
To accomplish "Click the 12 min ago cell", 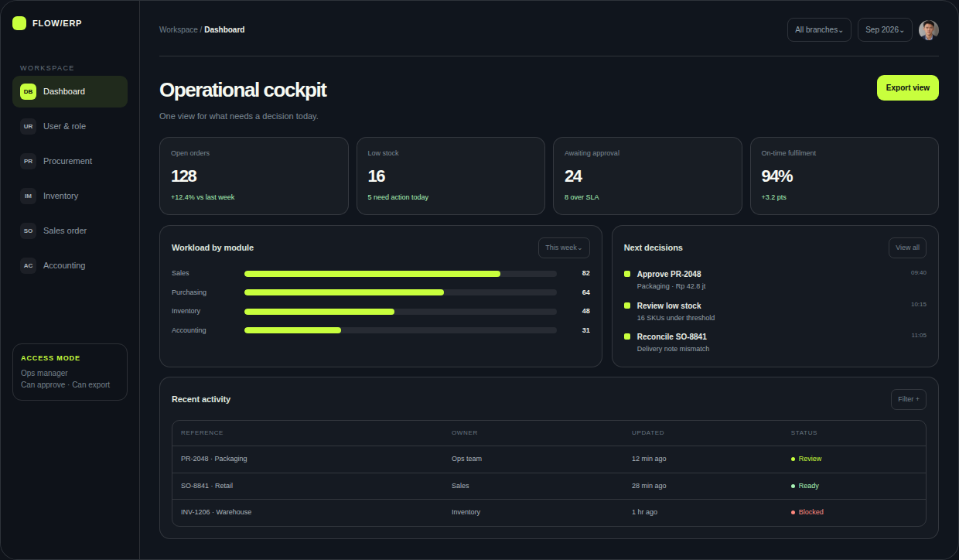I will 649,459.
